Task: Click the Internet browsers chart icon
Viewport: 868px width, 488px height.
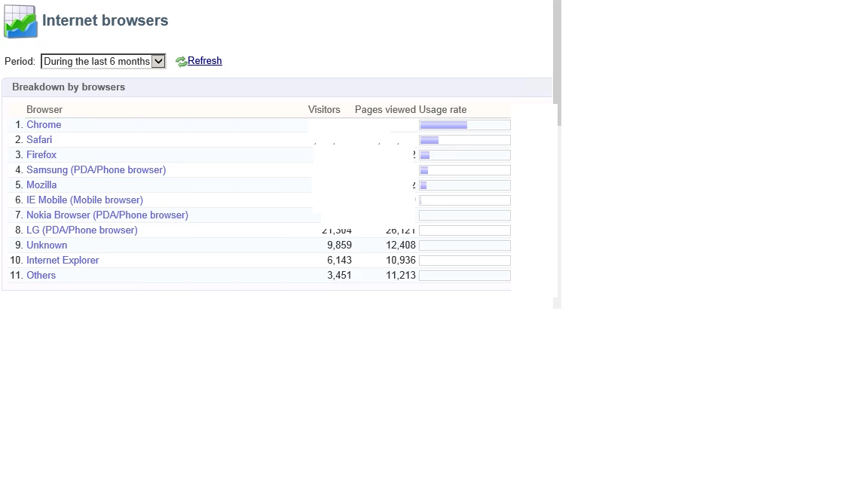Action: point(20,22)
